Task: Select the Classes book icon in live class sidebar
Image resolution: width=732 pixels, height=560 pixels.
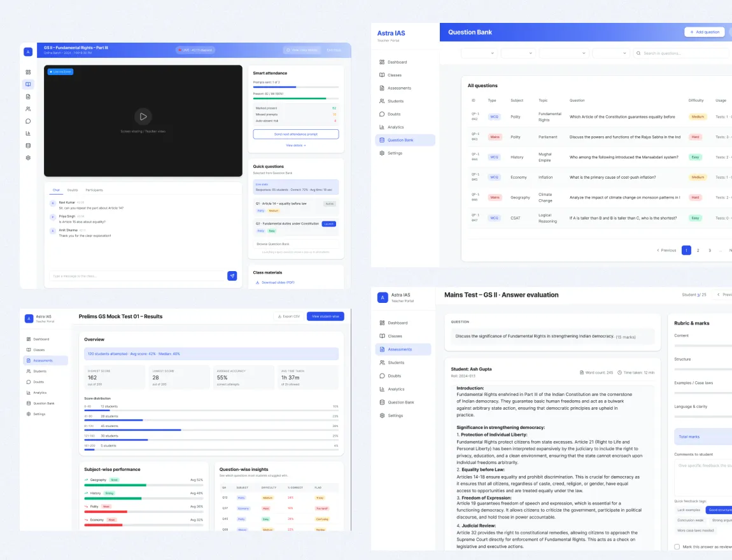Action: (28, 85)
